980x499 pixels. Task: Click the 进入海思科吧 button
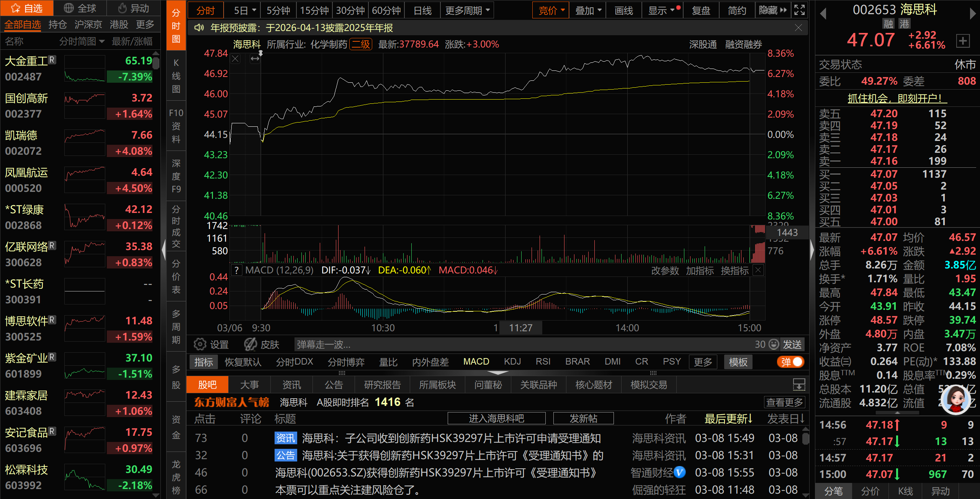coord(496,418)
